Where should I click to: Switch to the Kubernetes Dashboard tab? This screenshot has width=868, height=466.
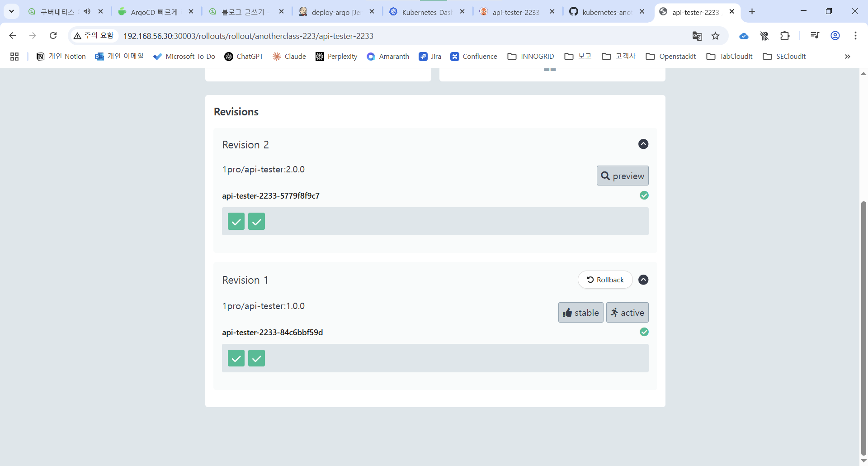point(427,12)
